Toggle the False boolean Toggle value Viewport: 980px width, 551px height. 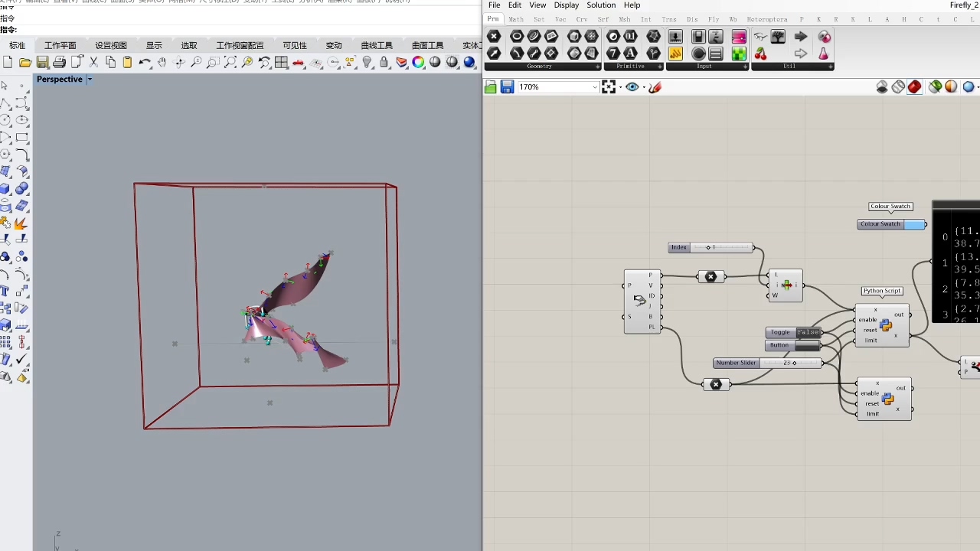pos(808,332)
